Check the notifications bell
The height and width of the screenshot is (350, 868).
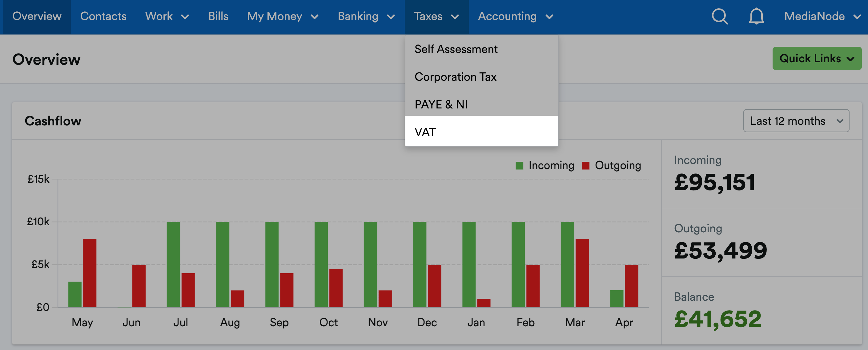[757, 16]
